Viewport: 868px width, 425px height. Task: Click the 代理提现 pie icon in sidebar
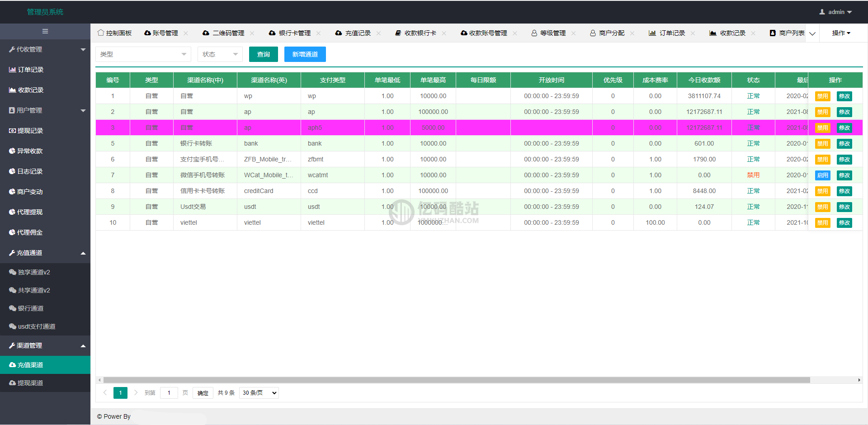(x=12, y=212)
